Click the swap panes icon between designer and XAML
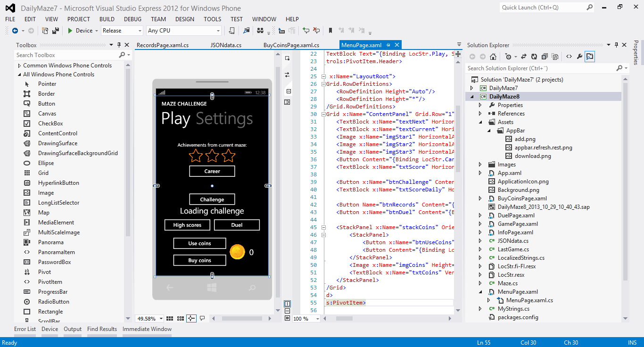Screen dimensions: 644x347 [x=287, y=74]
